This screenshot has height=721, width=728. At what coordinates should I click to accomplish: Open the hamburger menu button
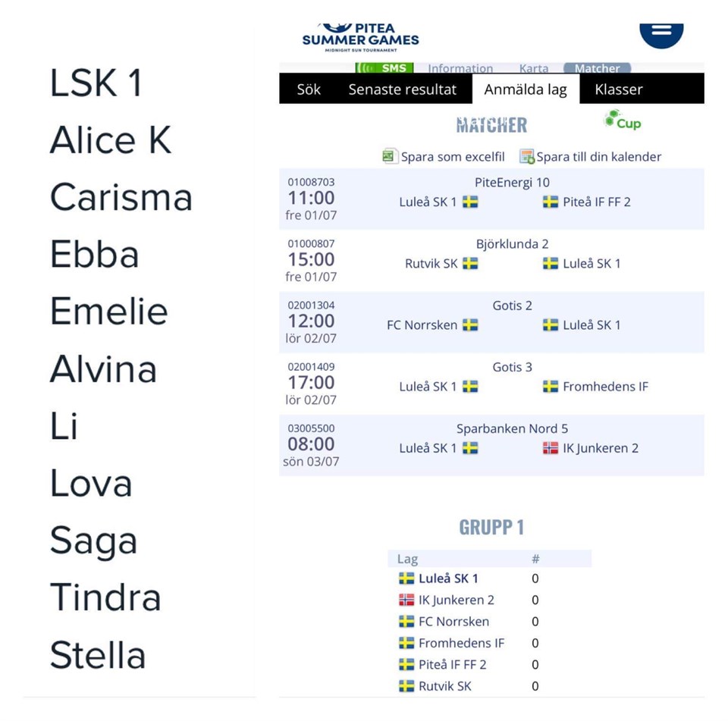click(x=661, y=35)
